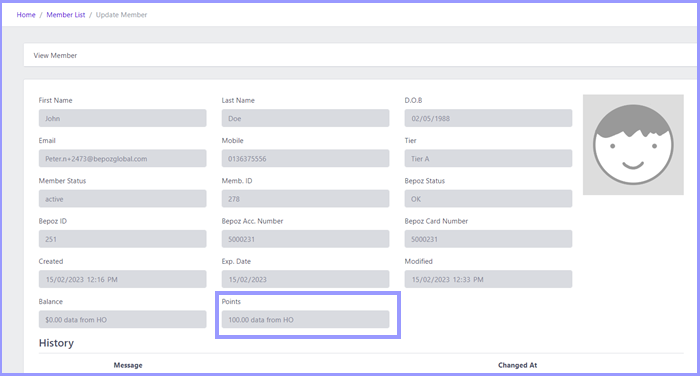The width and height of the screenshot is (700, 376).
Task: Click the Tier label
Action: point(410,141)
